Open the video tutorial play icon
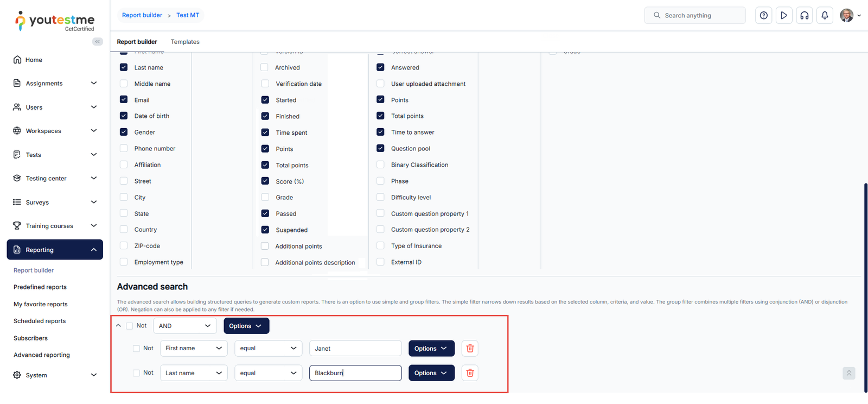Image resolution: width=868 pixels, height=404 pixels. point(784,16)
